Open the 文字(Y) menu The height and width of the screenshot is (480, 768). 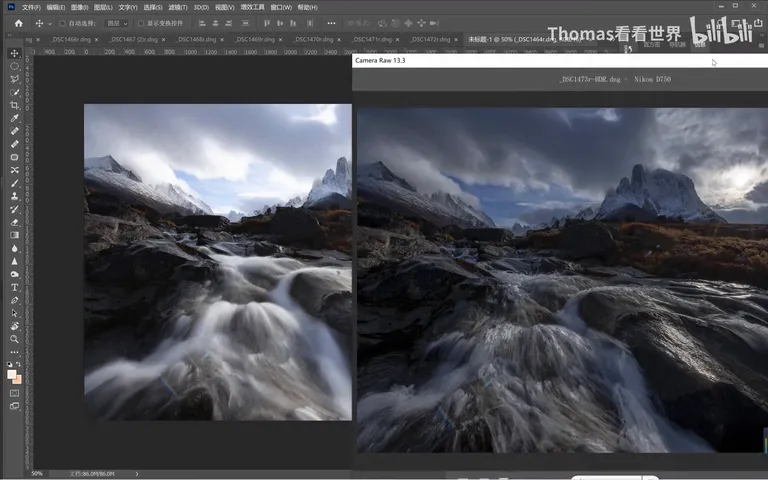(x=128, y=7)
